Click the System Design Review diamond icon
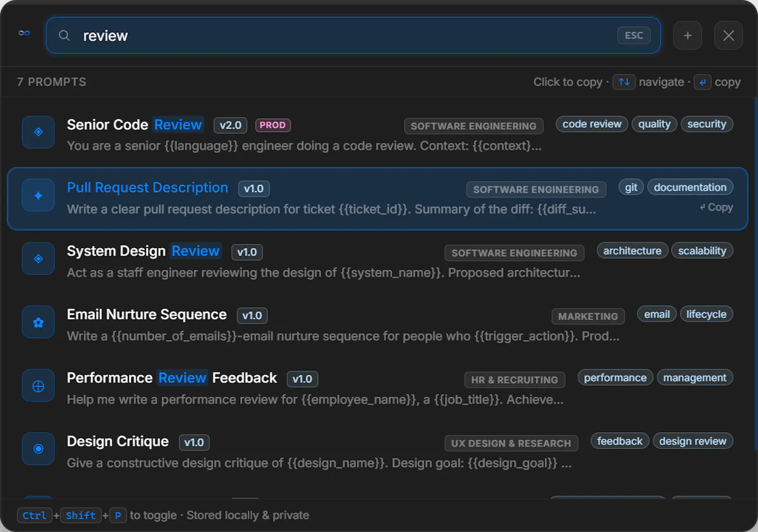The width and height of the screenshot is (758, 532). point(38,259)
